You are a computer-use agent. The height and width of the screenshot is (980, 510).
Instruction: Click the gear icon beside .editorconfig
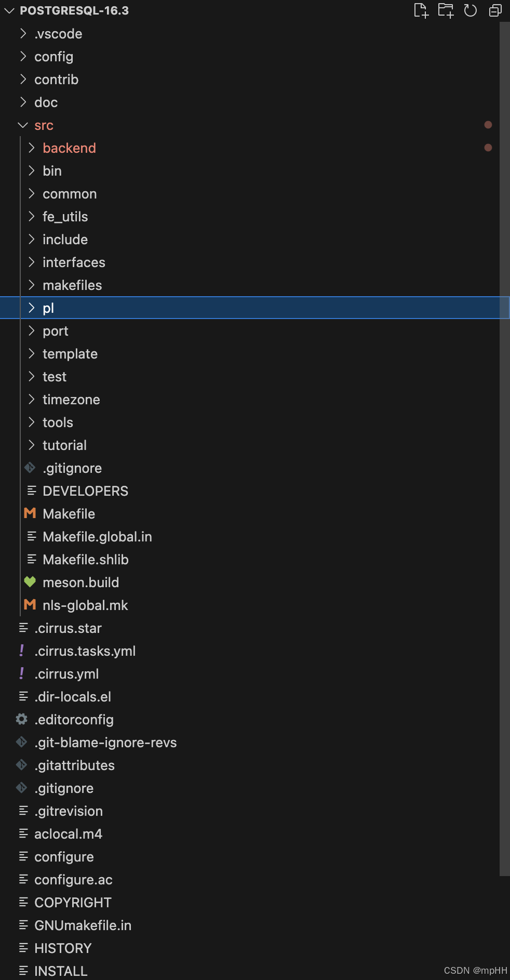tap(21, 719)
